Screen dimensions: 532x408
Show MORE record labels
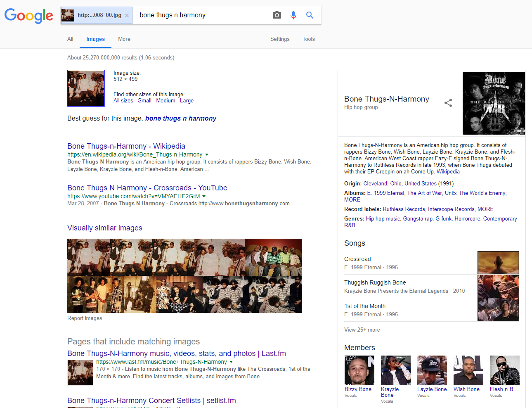point(485,209)
